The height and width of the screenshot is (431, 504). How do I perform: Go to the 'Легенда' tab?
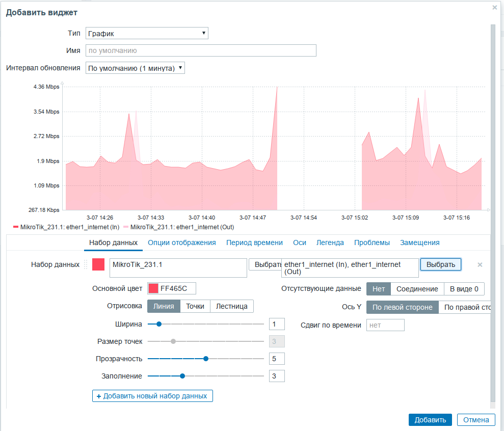coord(330,243)
